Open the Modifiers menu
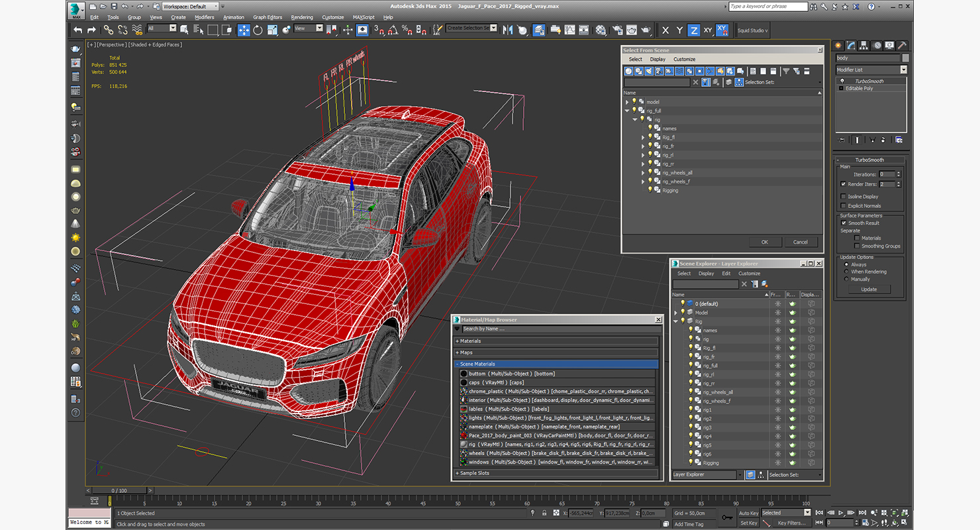 204,17
